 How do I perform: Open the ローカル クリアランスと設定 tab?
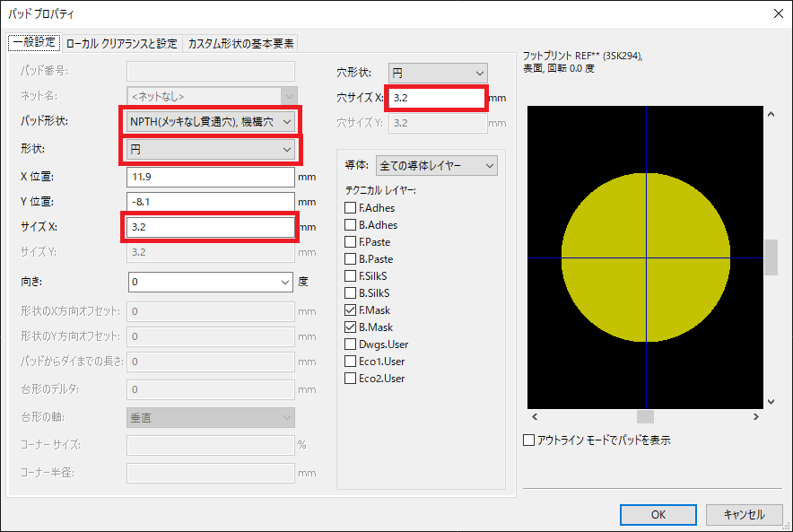pyautogui.click(x=122, y=43)
